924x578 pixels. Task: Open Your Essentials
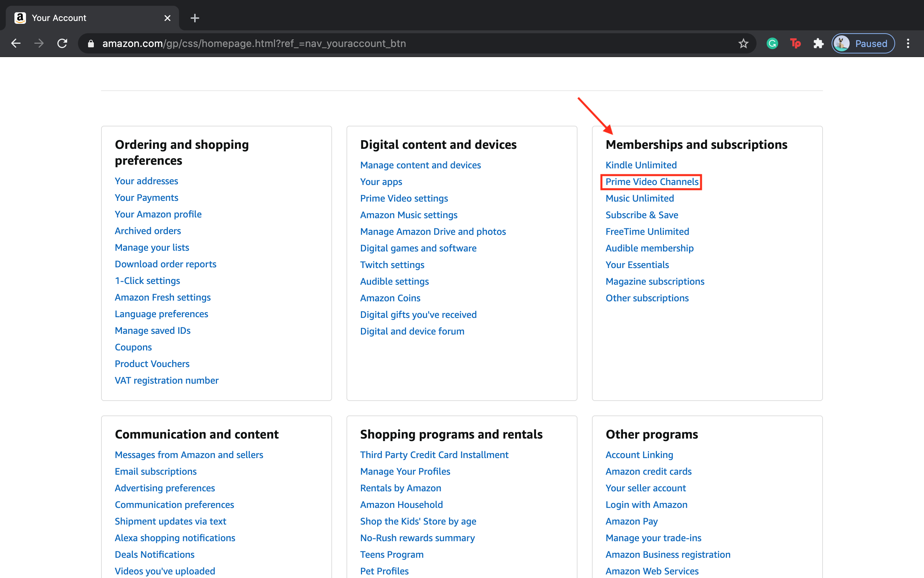pos(637,265)
